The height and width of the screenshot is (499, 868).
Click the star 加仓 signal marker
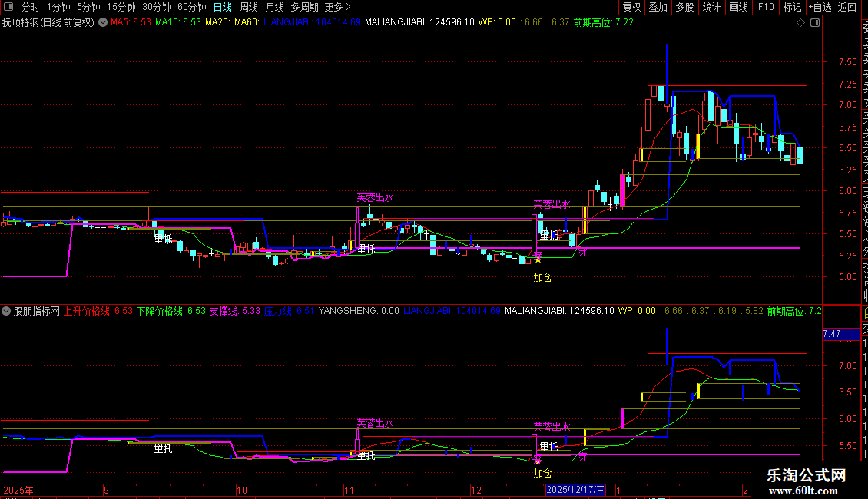pos(538,259)
